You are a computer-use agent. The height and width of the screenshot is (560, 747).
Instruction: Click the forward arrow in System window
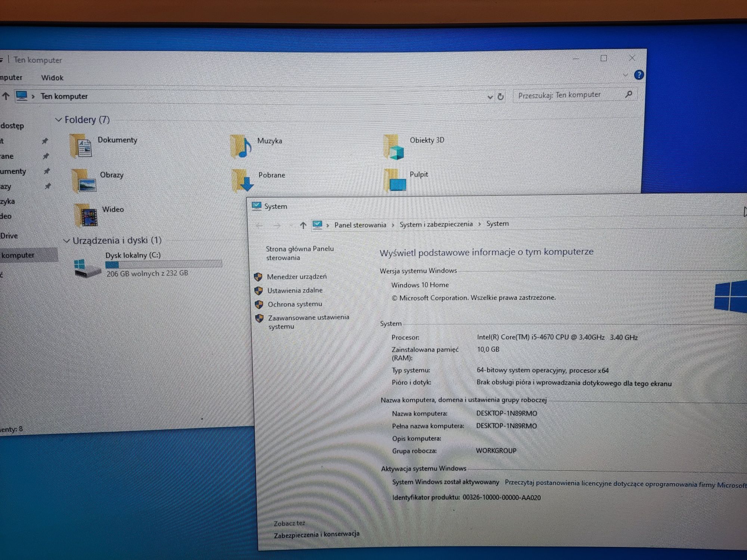[x=277, y=225]
